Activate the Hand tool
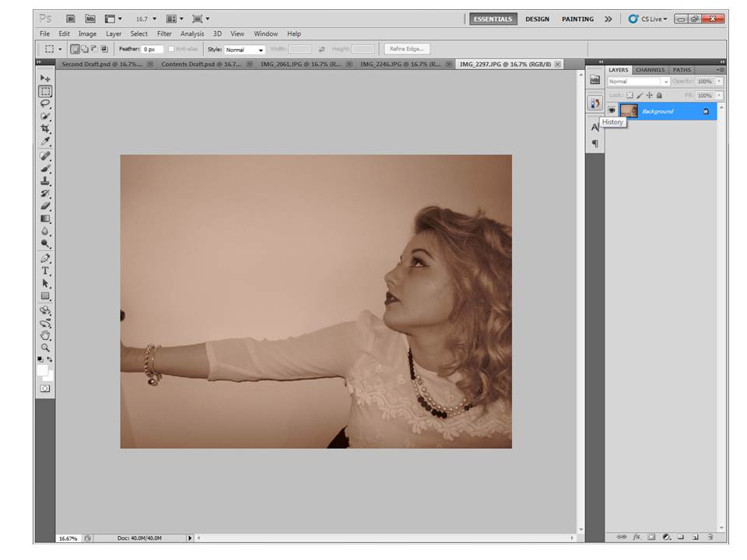The width and height of the screenshot is (747, 560). click(x=45, y=335)
